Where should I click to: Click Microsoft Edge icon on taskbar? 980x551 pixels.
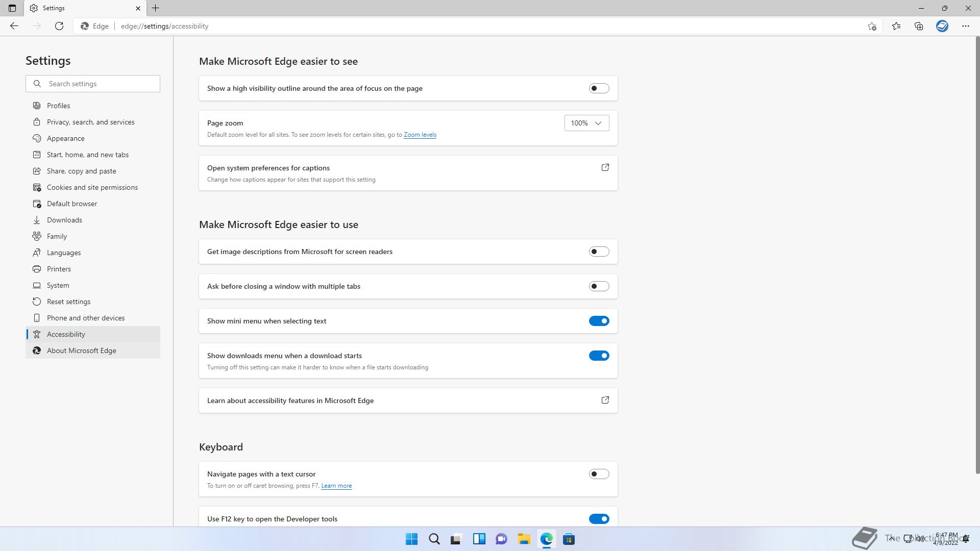click(x=547, y=539)
